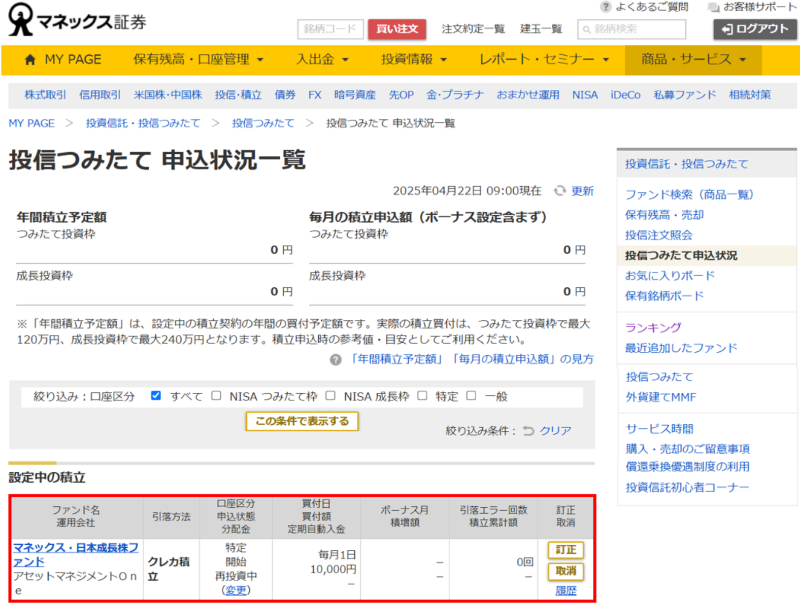Click the chat icon beside お客様サポート
This screenshot has width=800, height=608.
coord(714,7)
